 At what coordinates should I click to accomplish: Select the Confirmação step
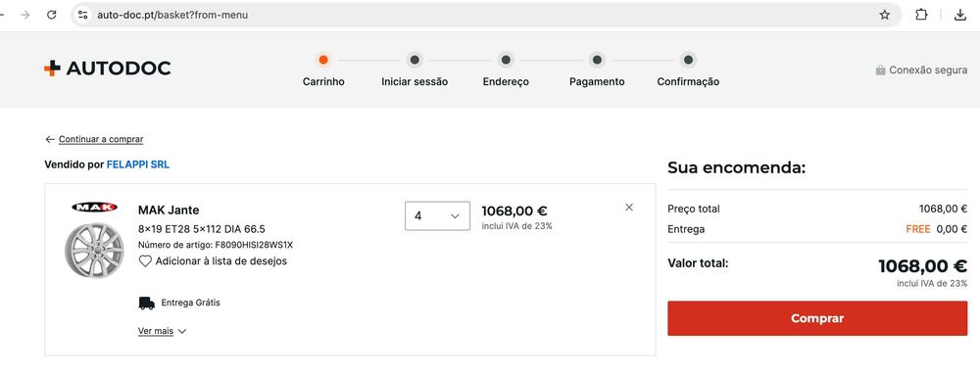click(688, 70)
